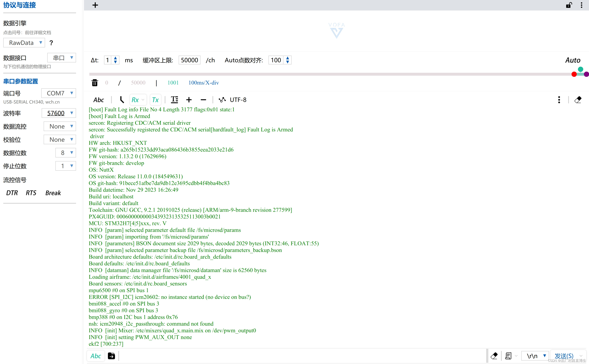Toggle Rx display in receive toolbar
This screenshot has width=589, height=364.
[135, 100]
